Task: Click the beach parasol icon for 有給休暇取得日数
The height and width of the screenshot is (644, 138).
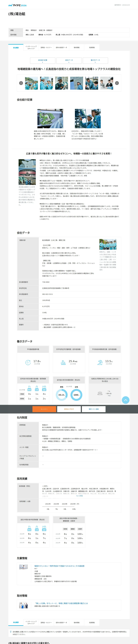Action: [100, 362]
